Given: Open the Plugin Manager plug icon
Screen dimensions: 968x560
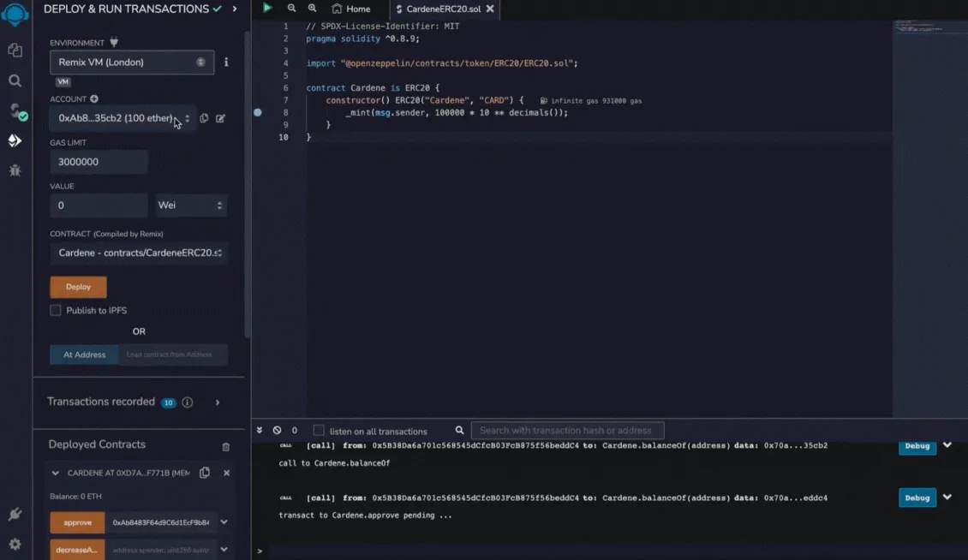Looking at the screenshot, I should tap(15, 515).
